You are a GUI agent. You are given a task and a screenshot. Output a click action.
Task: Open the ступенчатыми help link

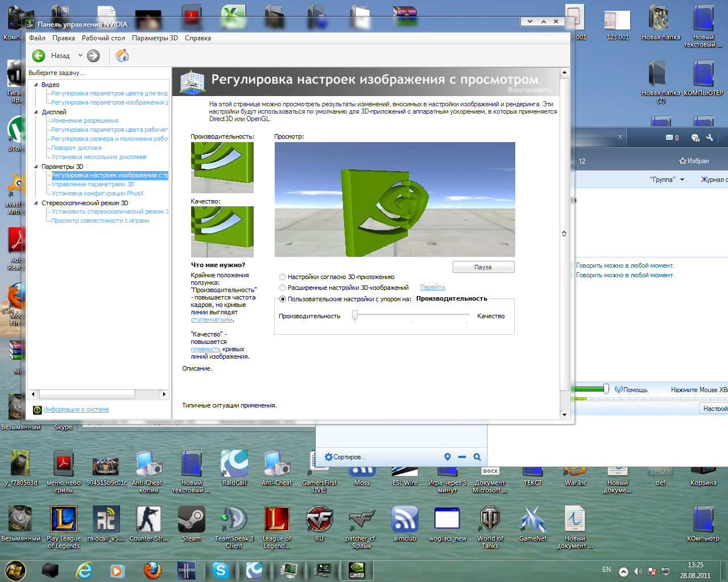[212, 319]
